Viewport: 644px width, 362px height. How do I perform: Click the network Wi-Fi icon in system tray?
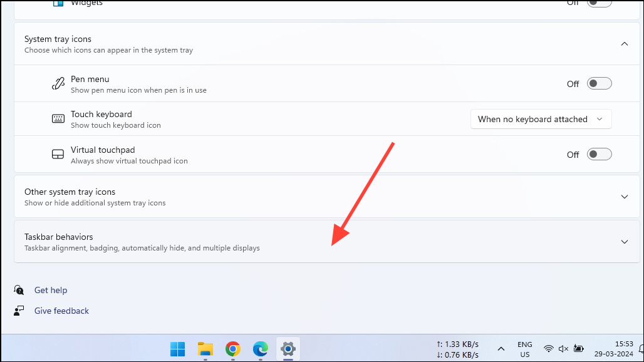point(549,348)
